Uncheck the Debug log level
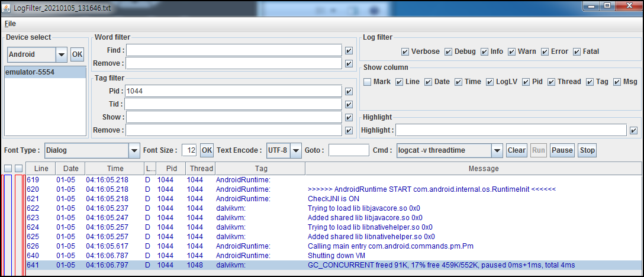Image resolution: width=644 pixels, height=277 pixels. click(448, 51)
